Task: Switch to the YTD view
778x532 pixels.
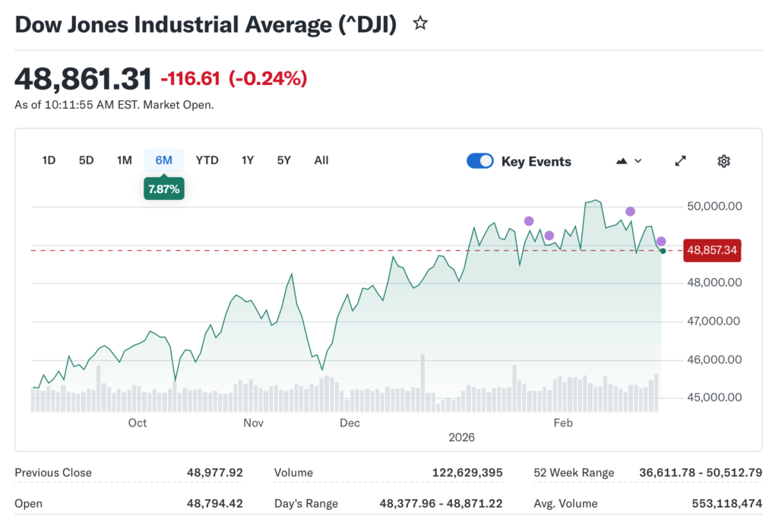Action: coord(207,160)
